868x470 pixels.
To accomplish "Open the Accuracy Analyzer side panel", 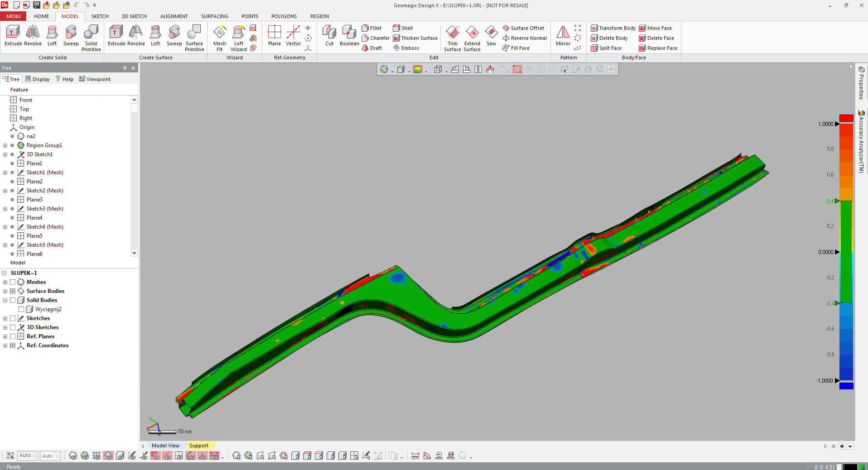I will 861,141.
